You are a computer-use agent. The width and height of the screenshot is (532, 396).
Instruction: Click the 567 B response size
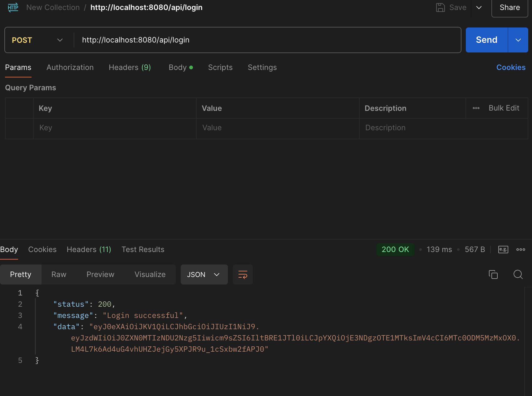475,250
